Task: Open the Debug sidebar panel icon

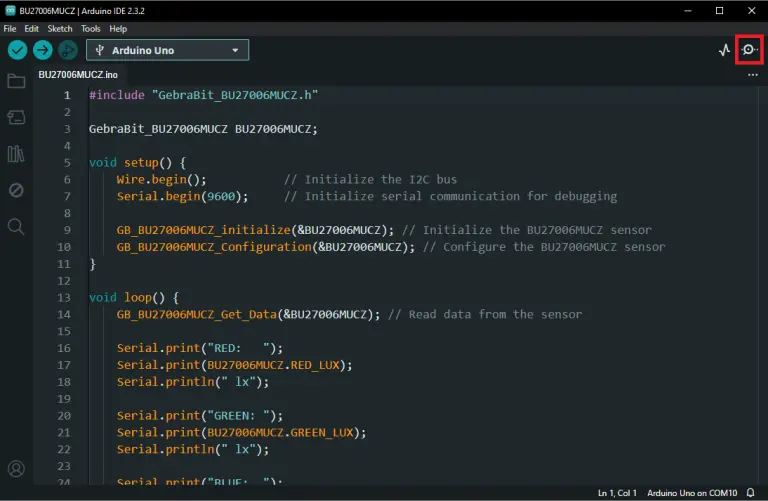Action: click(16, 190)
